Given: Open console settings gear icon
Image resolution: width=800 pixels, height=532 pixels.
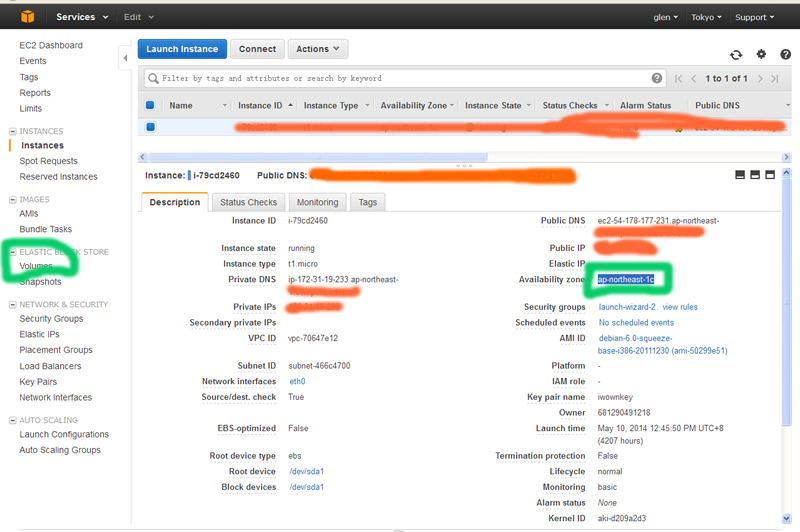Looking at the screenshot, I should tap(761, 54).
